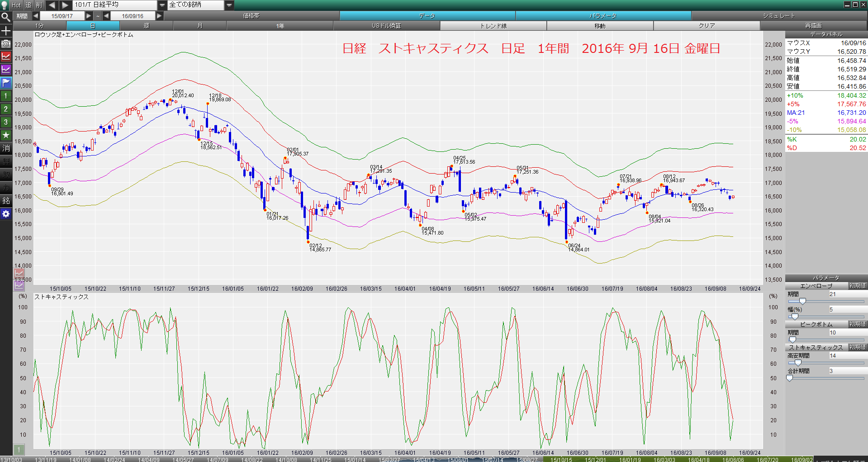Click the symbol field 101/T 日経平均
Viewport: 868px width, 462px height.
(x=115, y=5)
